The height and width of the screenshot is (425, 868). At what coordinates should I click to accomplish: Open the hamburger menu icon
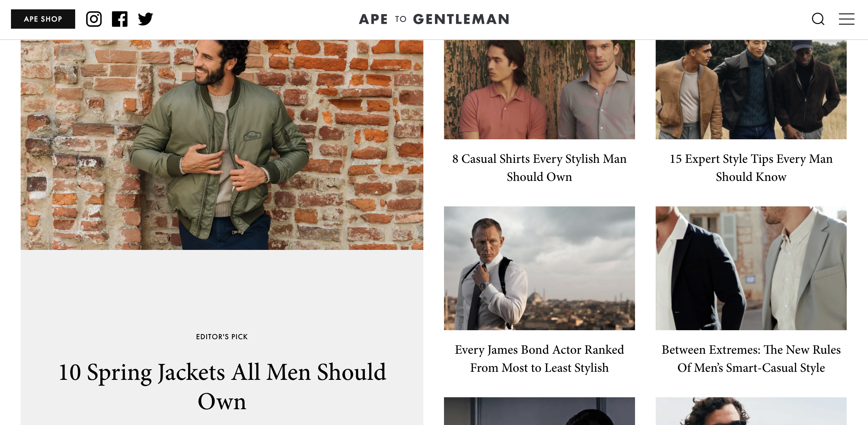(x=846, y=19)
